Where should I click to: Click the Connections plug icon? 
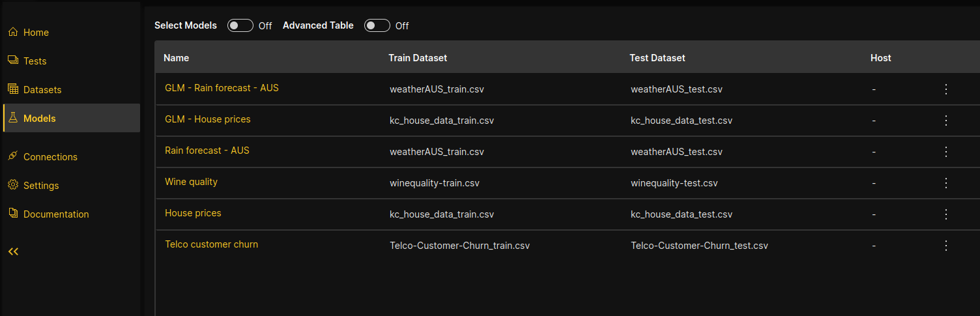coord(13,156)
